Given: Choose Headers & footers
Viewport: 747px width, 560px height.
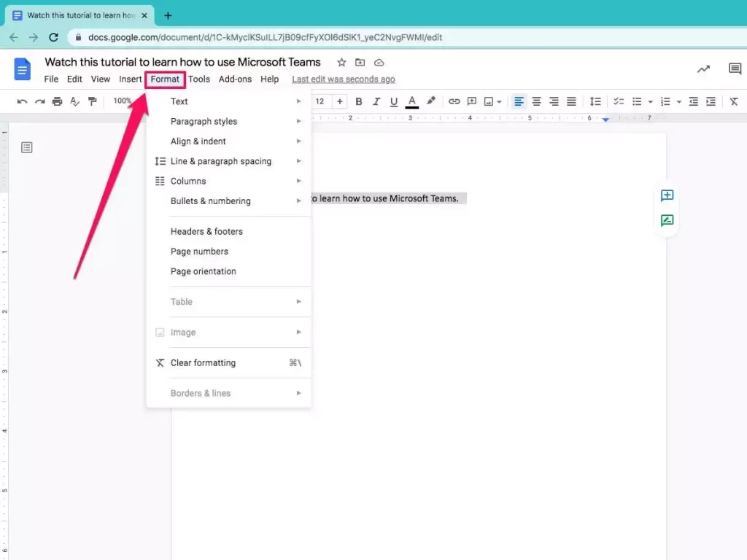Looking at the screenshot, I should [x=228, y=231].
